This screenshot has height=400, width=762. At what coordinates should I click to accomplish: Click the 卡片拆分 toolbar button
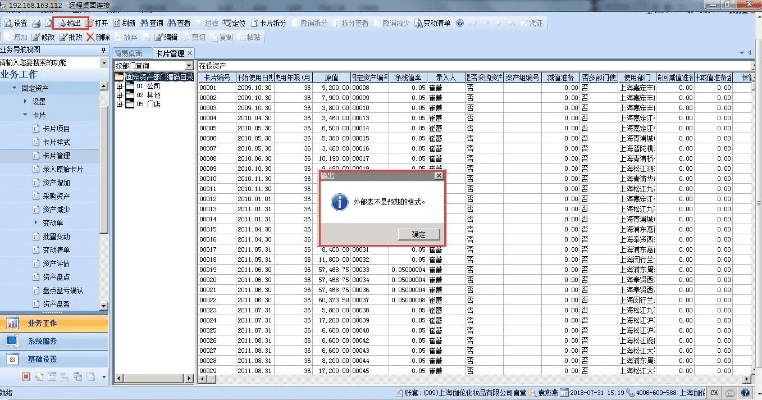click(269, 23)
